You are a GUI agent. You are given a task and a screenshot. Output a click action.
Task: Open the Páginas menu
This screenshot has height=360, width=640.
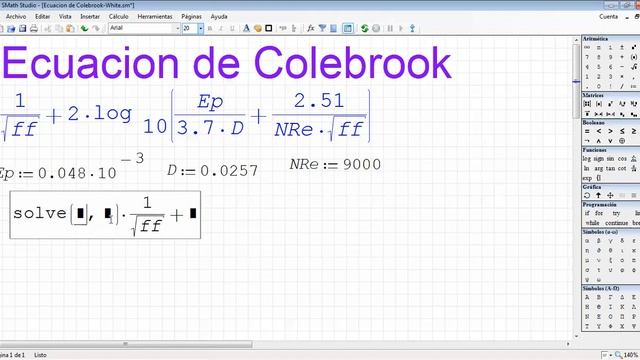coord(191,17)
